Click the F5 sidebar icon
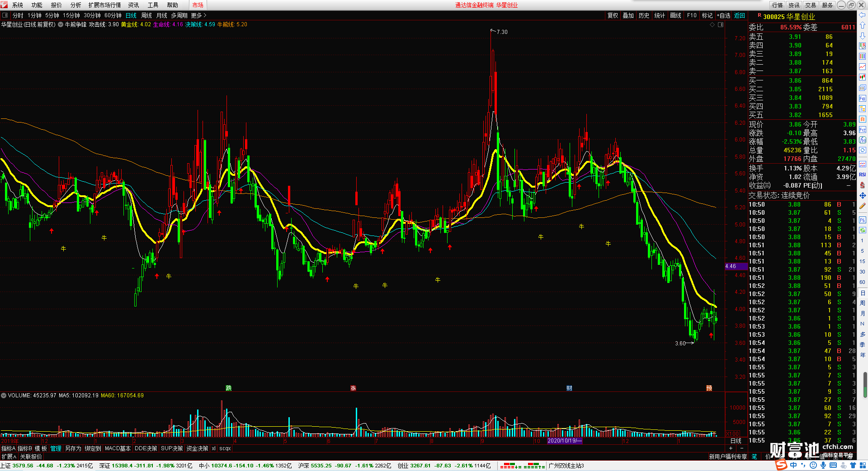 click(x=863, y=220)
